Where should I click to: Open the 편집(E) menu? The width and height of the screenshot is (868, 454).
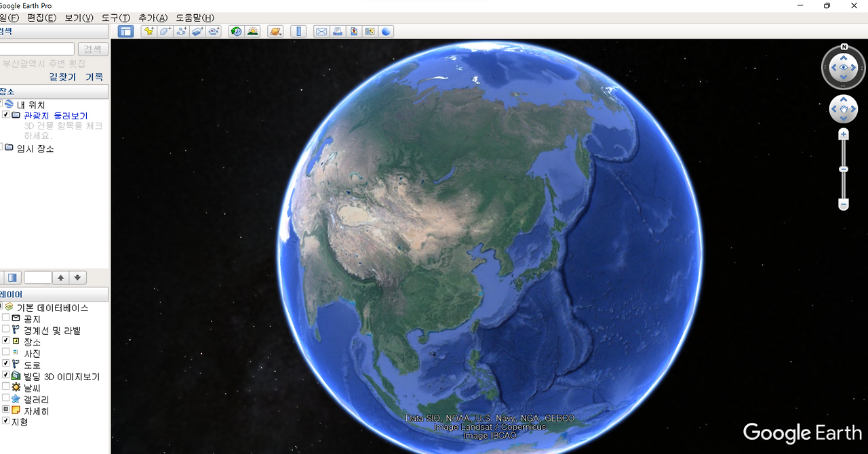(x=41, y=18)
